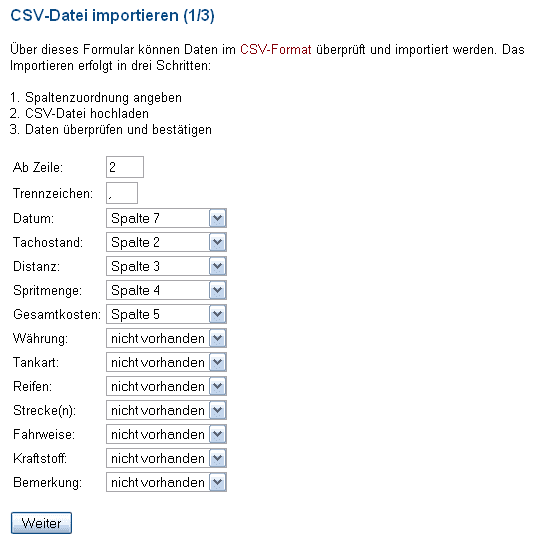Viewport: 558px width, 540px height.
Task: Click the arrow icon of Datum select
Action: (217, 218)
